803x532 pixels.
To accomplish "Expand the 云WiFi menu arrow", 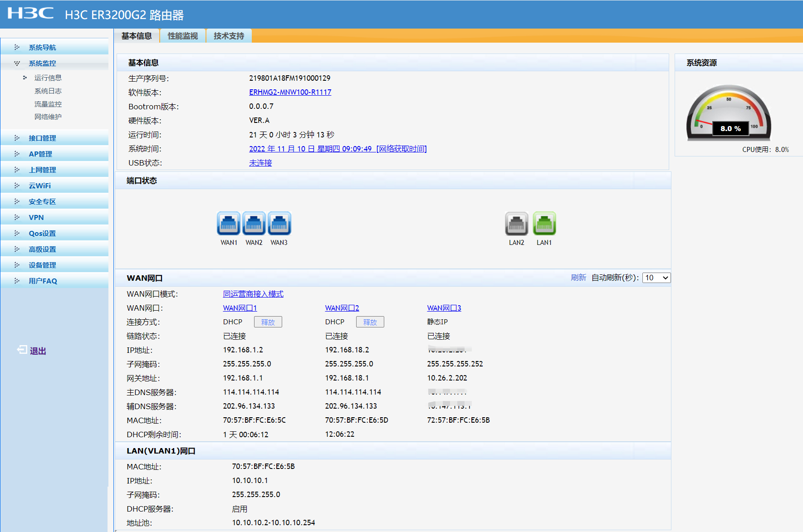I will pyautogui.click(x=17, y=185).
